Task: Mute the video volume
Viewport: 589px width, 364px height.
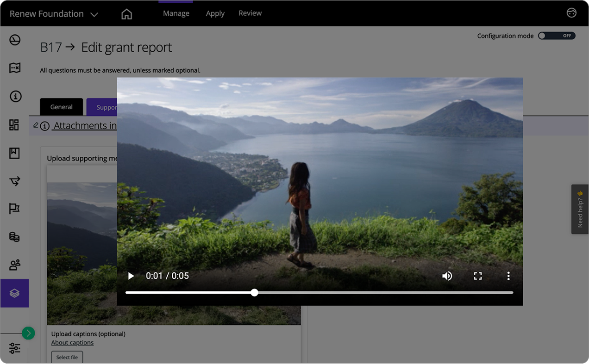Action: (447, 276)
